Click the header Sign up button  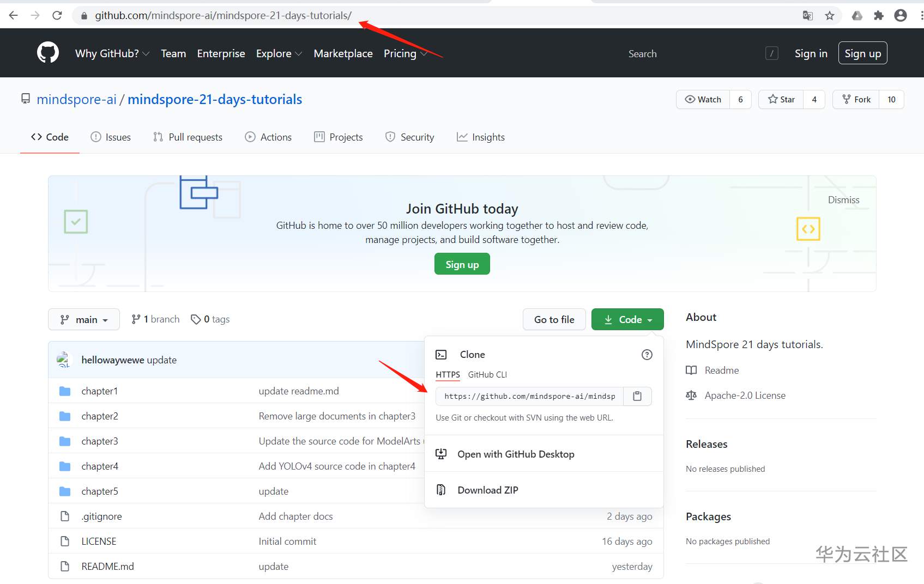tap(863, 53)
